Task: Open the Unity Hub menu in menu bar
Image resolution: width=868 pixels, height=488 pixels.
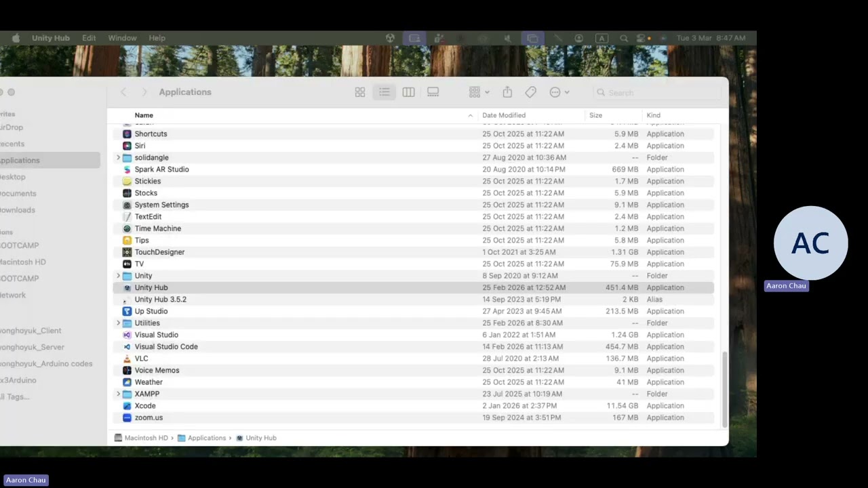Action: pyautogui.click(x=51, y=38)
